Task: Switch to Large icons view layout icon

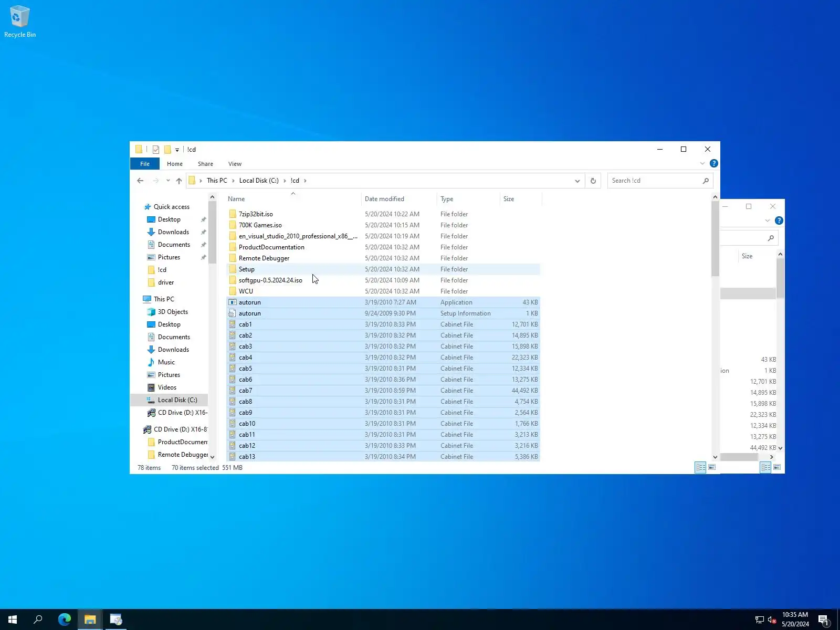Action: pyautogui.click(x=712, y=467)
